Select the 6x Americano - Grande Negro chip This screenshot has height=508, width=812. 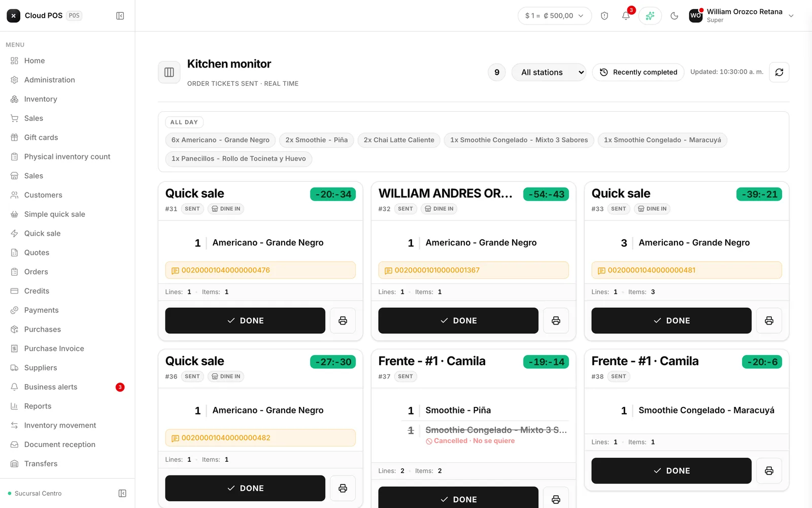(x=220, y=140)
